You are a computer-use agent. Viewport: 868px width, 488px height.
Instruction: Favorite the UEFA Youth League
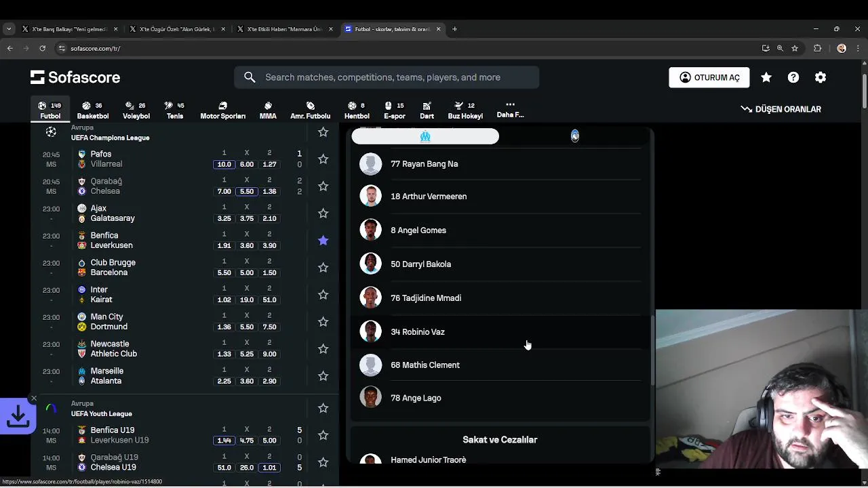(323, 408)
